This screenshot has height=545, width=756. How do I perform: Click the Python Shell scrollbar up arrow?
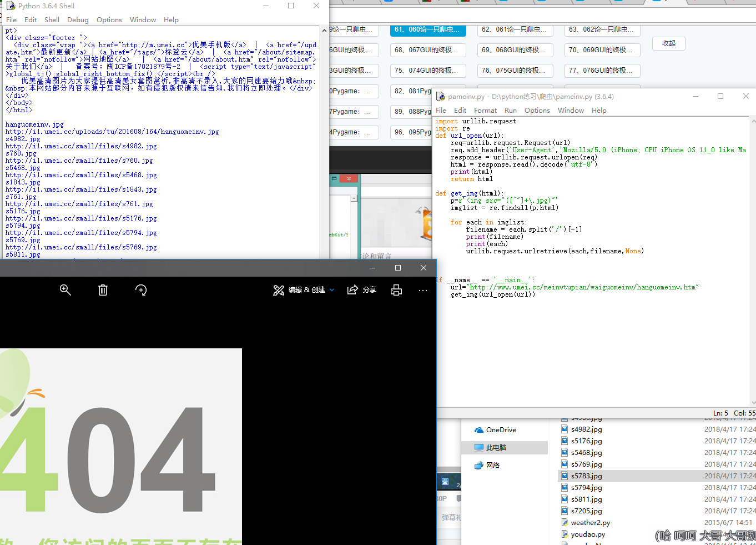pyautogui.click(x=325, y=31)
